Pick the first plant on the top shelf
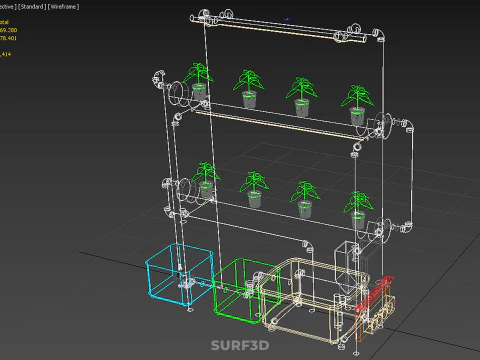This screenshot has height=360, width=480. (198, 81)
